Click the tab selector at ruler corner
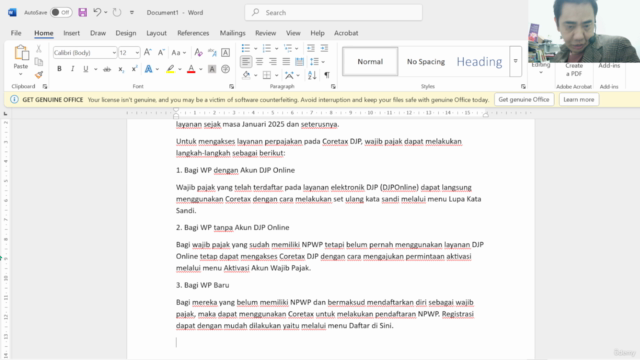Image resolution: width=640 pixels, height=360 pixels. coord(5,113)
